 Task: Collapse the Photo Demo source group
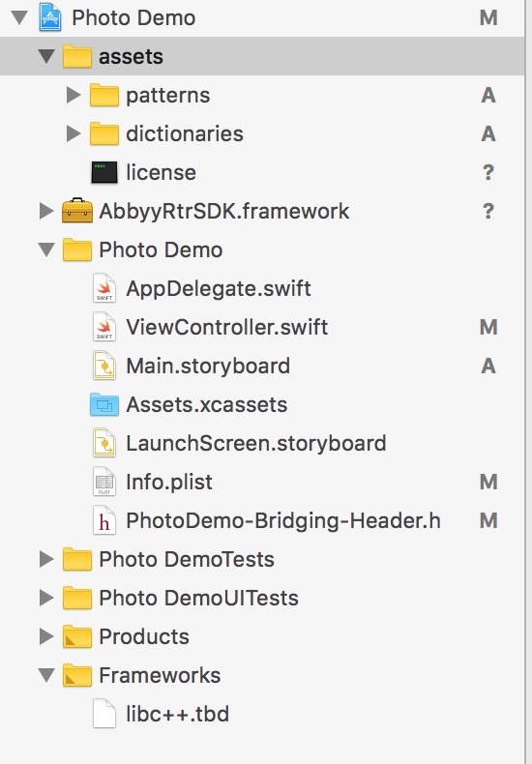(x=46, y=250)
